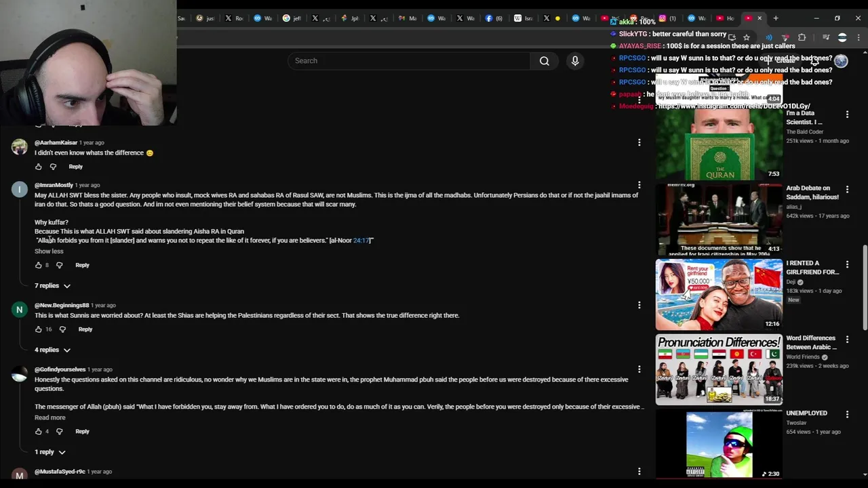Reply to Gofindyourselves' comment
Screen dimensions: 868x488
click(x=82, y=431)
